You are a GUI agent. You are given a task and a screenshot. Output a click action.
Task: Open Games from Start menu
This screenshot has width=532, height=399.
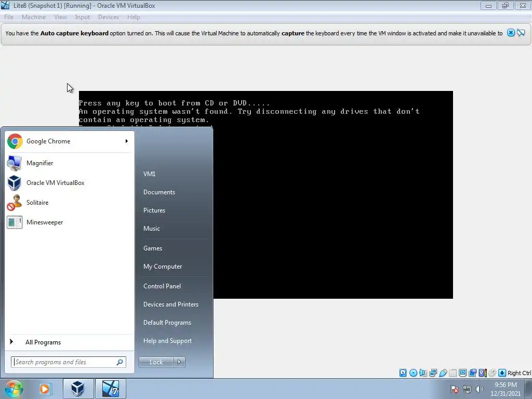153,248
